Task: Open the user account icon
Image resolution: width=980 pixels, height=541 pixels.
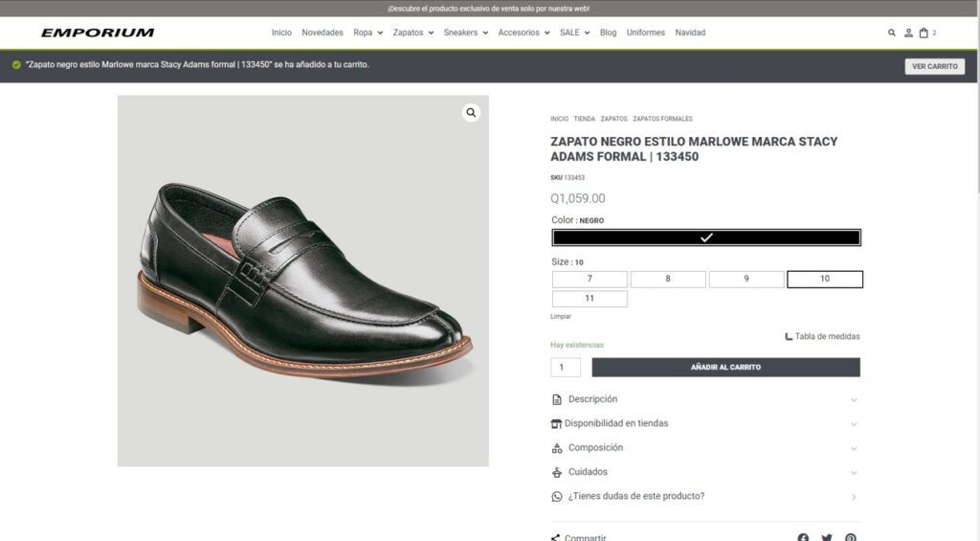Action: pyautogui.click(x=908, y=33)
